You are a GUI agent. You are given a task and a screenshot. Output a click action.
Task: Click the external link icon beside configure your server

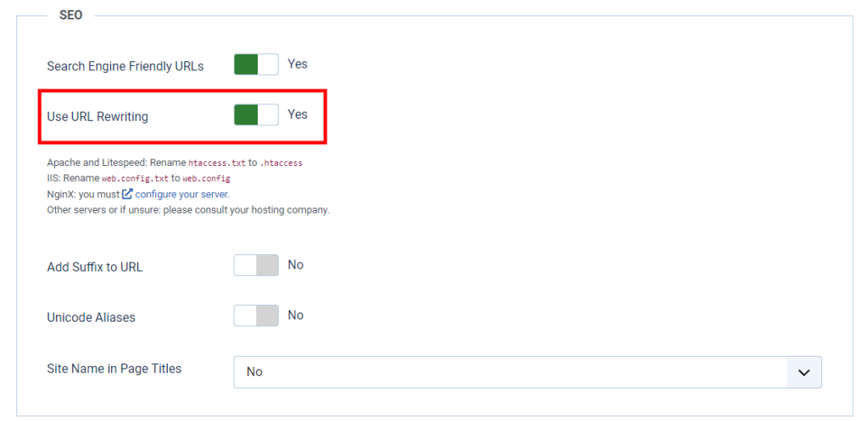pyautogui.click(x=127, y=194)
